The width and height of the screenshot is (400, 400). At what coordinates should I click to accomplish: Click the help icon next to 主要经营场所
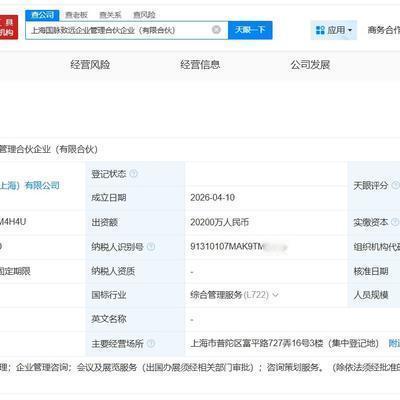pyautogui.click(x=151, y=343)
